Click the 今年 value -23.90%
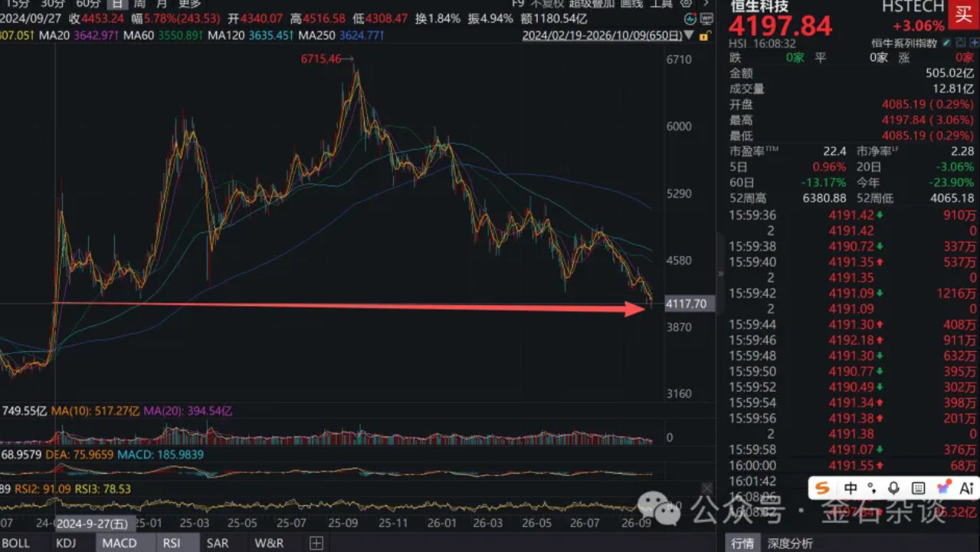 [x=951, y=182]
